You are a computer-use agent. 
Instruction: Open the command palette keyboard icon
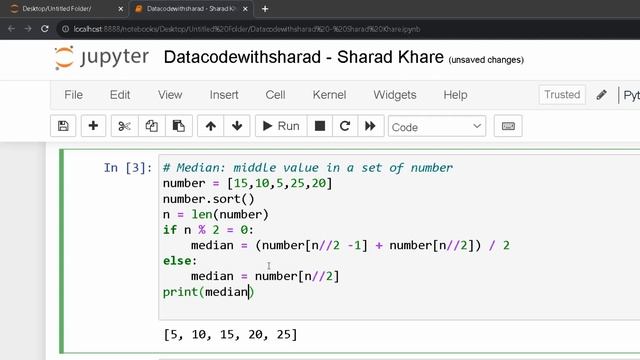508,126
